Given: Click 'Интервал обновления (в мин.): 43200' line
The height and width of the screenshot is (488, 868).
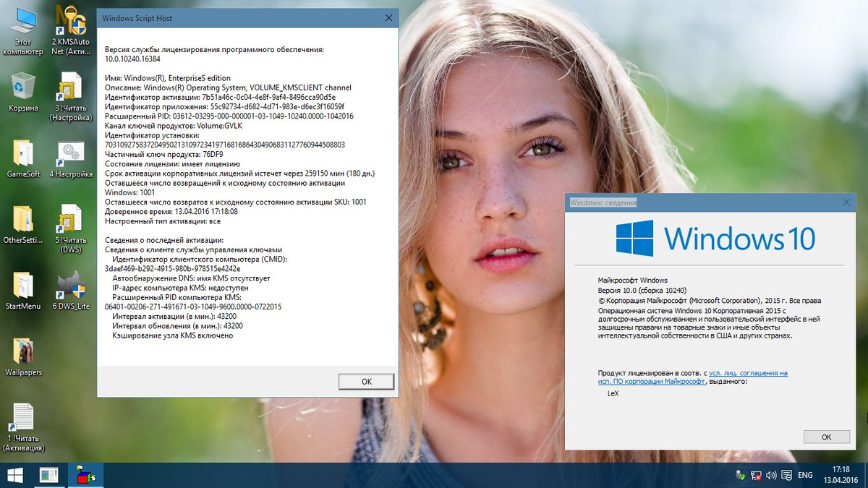Looking at the screenshot, I should (x=177, y=326).
